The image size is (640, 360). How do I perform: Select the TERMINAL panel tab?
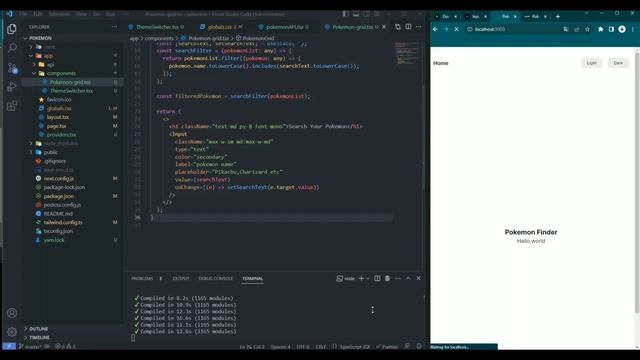253,278
